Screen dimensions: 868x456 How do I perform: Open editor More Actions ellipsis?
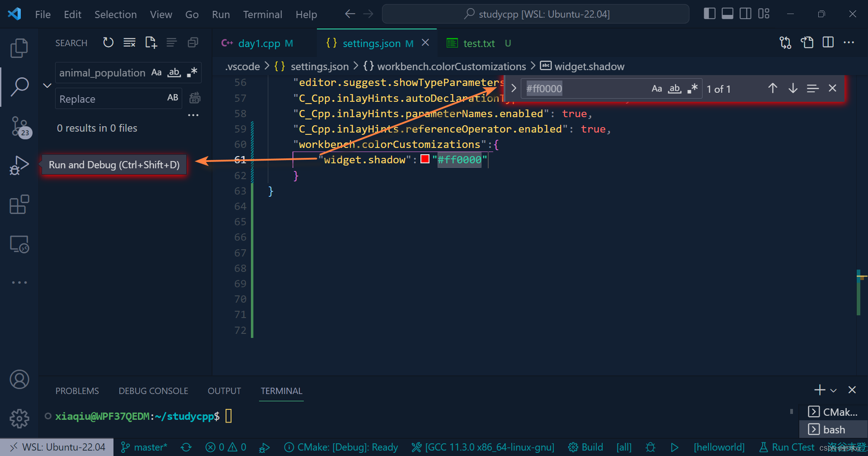point(849,43)
